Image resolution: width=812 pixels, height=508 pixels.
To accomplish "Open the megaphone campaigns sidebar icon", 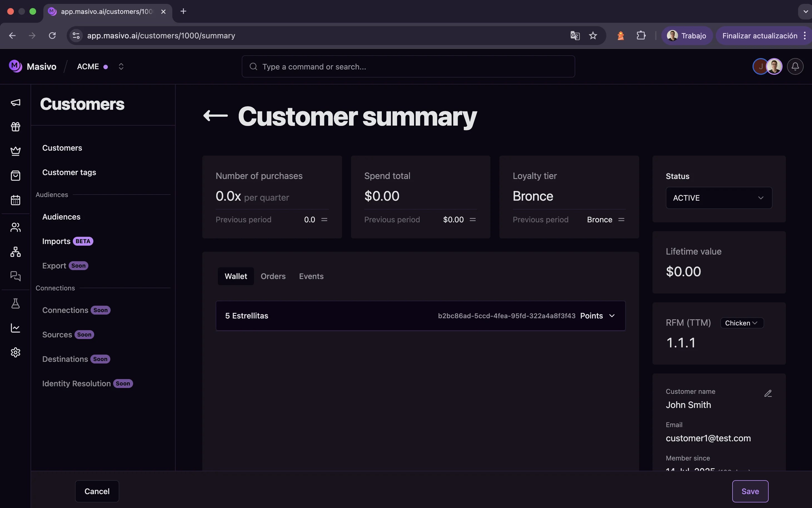I will tap(16, 103).
